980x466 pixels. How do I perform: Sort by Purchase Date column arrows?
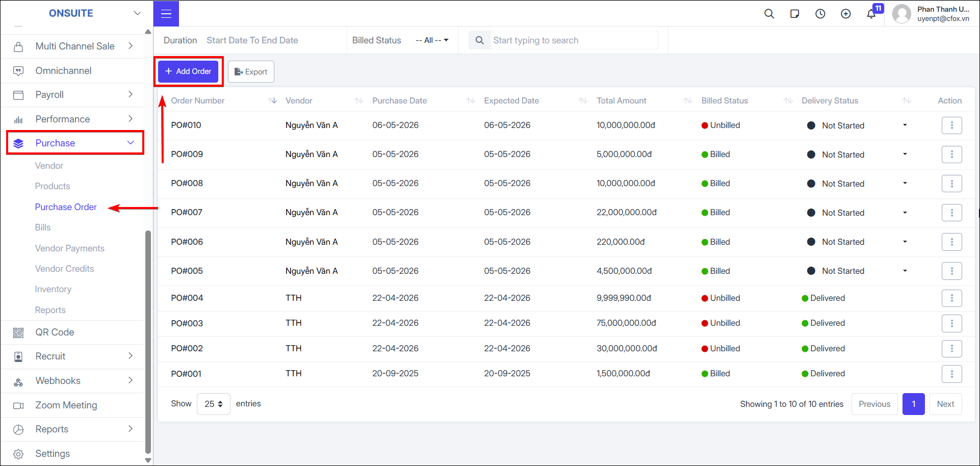pyautogui.click(x=471, y=101)
